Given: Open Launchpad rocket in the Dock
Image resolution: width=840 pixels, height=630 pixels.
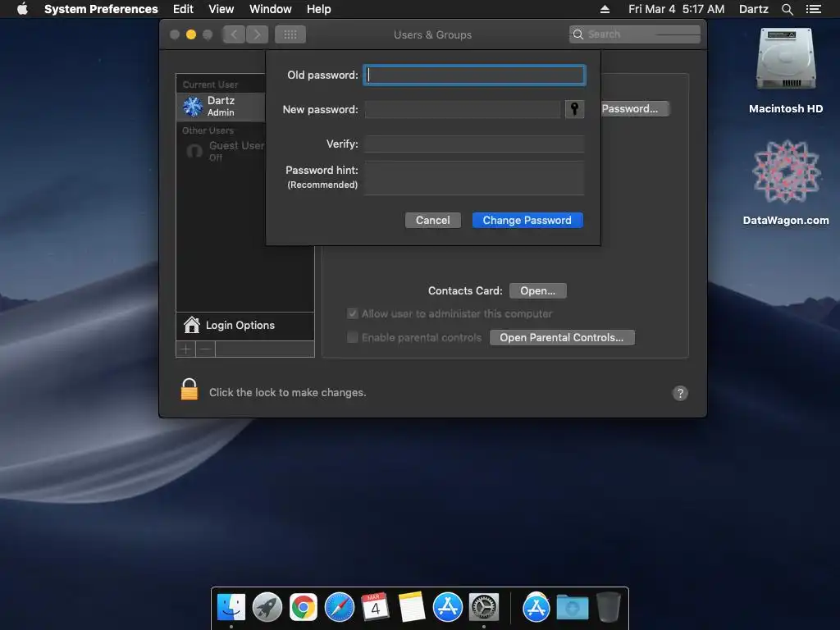Looking at the screenshot, I should pos(267,607).
